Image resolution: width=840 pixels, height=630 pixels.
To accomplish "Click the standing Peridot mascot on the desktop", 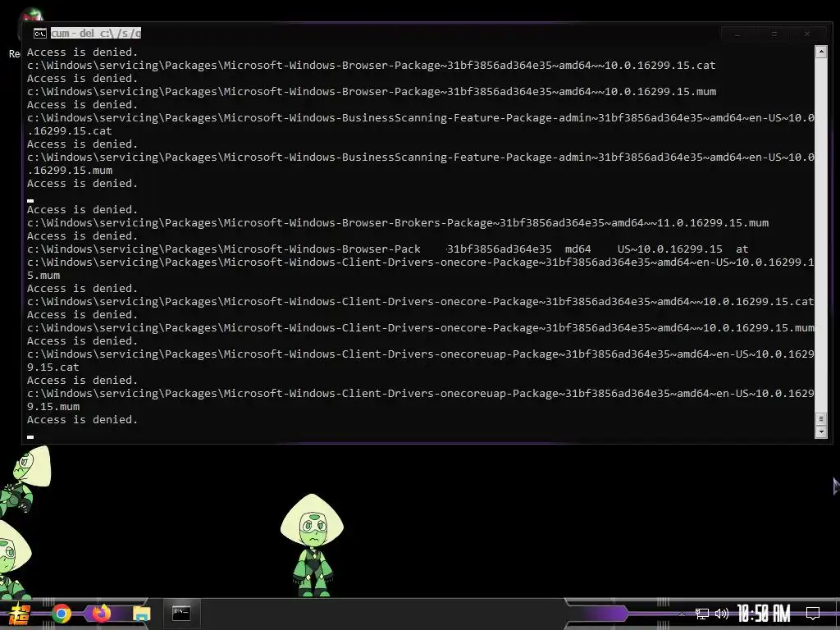I will 313,546.
